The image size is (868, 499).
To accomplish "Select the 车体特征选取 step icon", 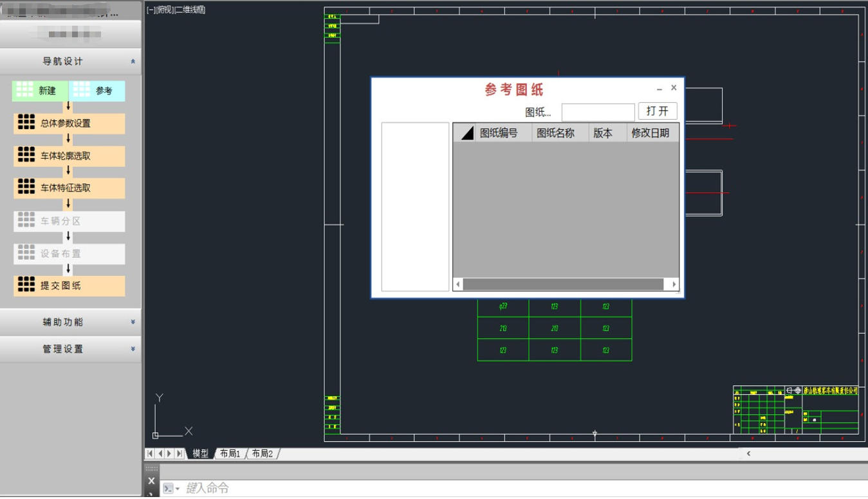I will tap(26, 188).
